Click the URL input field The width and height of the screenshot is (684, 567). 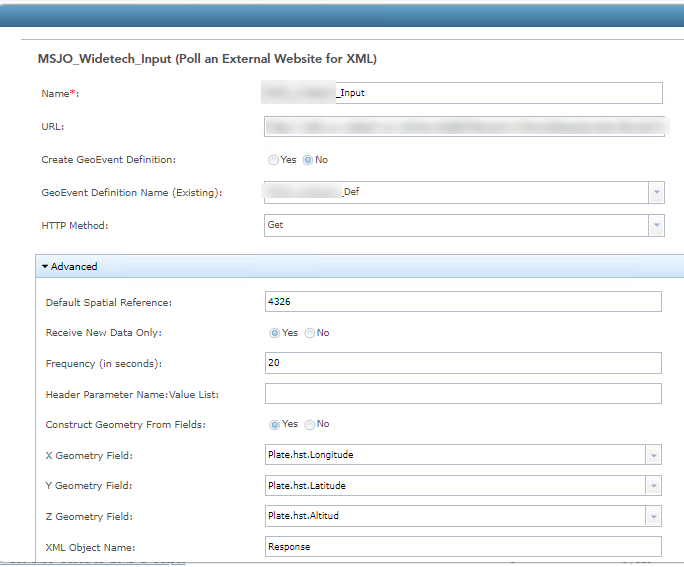tap(464, 126)
